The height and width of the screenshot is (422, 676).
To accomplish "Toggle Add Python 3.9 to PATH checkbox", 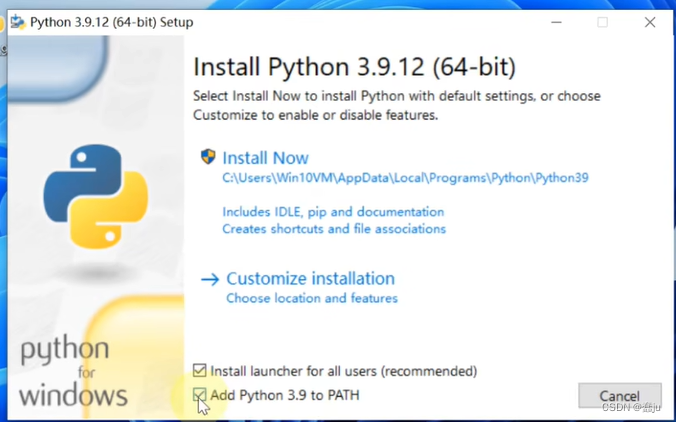I will click(200, 394).
